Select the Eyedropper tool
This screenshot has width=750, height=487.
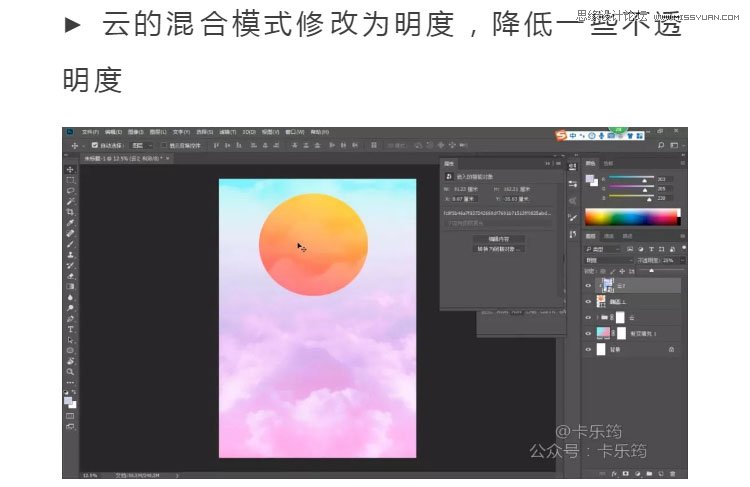[70, 222]
